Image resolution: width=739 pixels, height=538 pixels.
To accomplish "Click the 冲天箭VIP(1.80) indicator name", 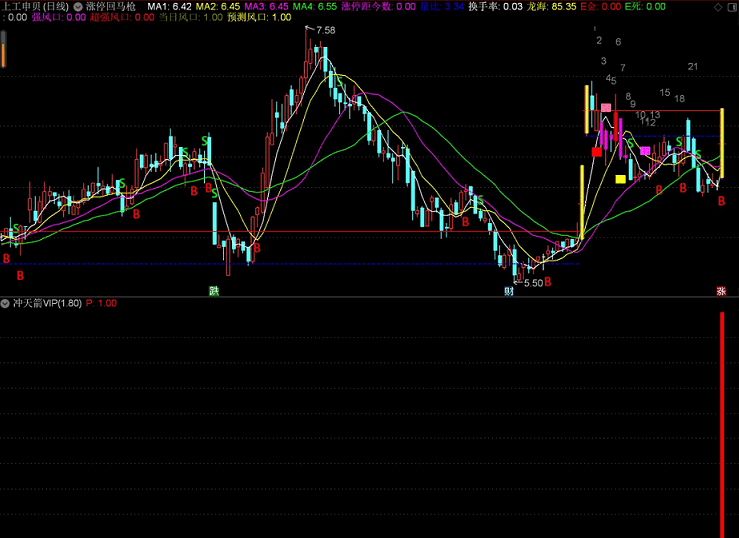I will [x=47, y=303].
